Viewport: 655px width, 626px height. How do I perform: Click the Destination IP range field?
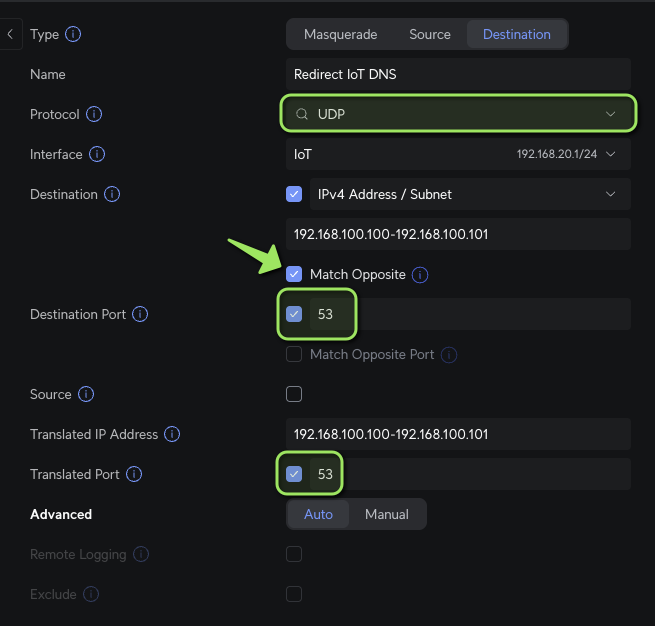458,234
